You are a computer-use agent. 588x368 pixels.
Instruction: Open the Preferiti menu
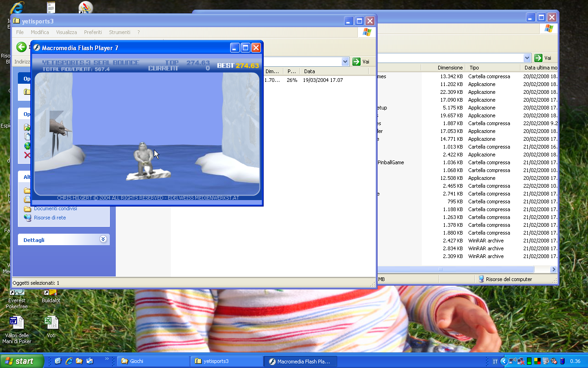click(93, 33)
